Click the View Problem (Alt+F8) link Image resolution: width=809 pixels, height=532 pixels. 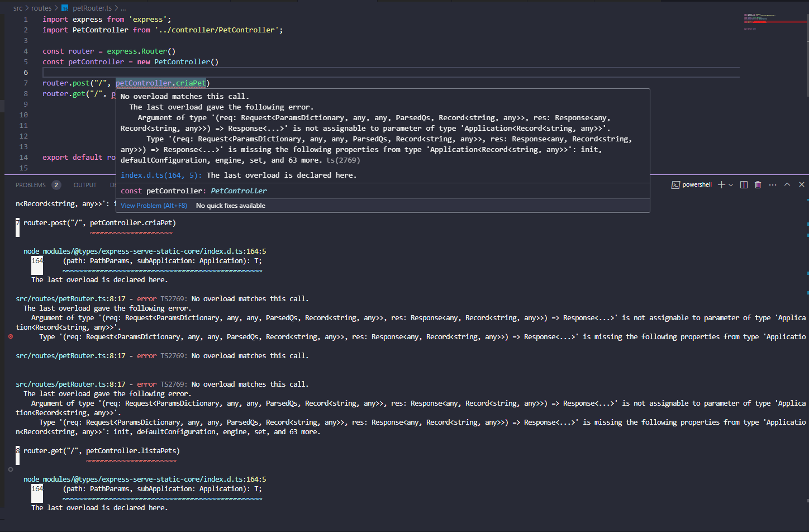tap(154, 206)
